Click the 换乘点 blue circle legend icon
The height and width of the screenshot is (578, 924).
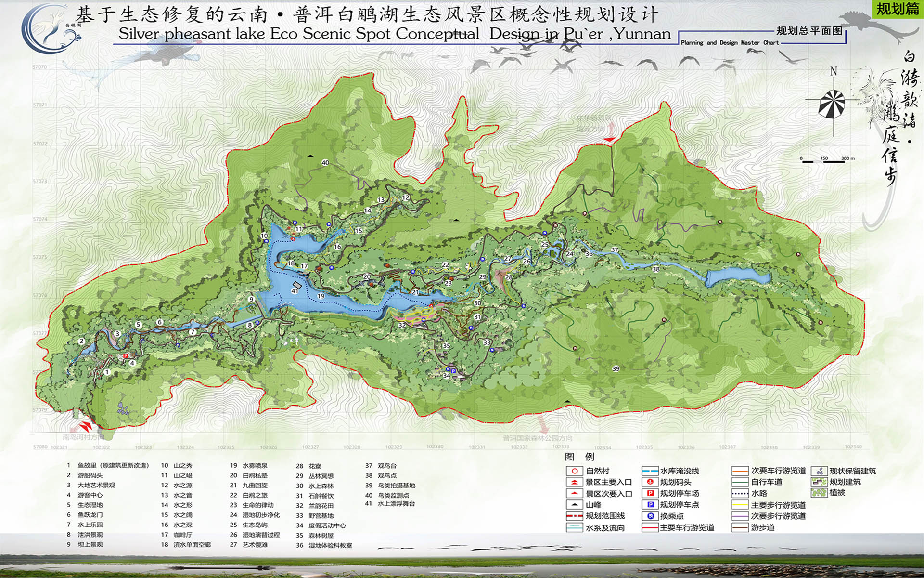650,516
